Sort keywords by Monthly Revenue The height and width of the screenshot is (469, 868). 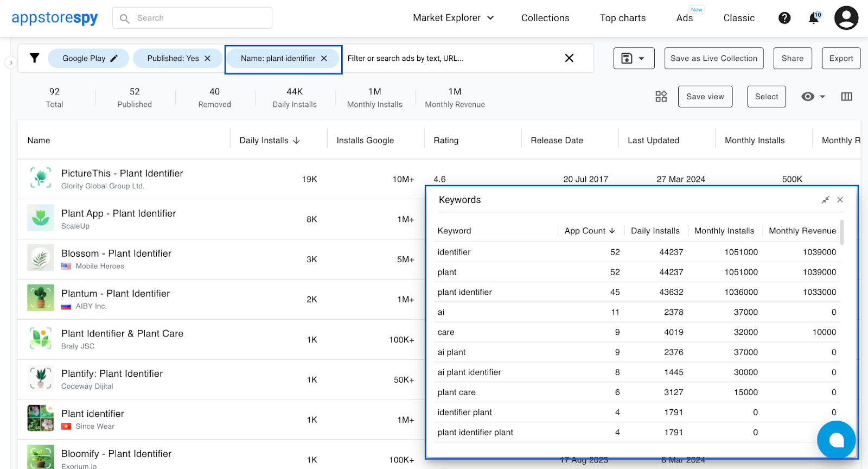point(802,231)
